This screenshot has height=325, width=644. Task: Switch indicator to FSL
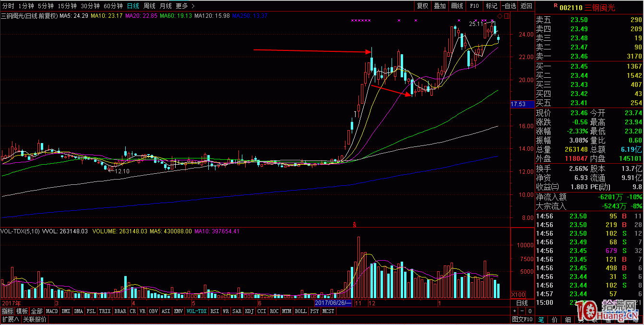(x=91, y=311)
